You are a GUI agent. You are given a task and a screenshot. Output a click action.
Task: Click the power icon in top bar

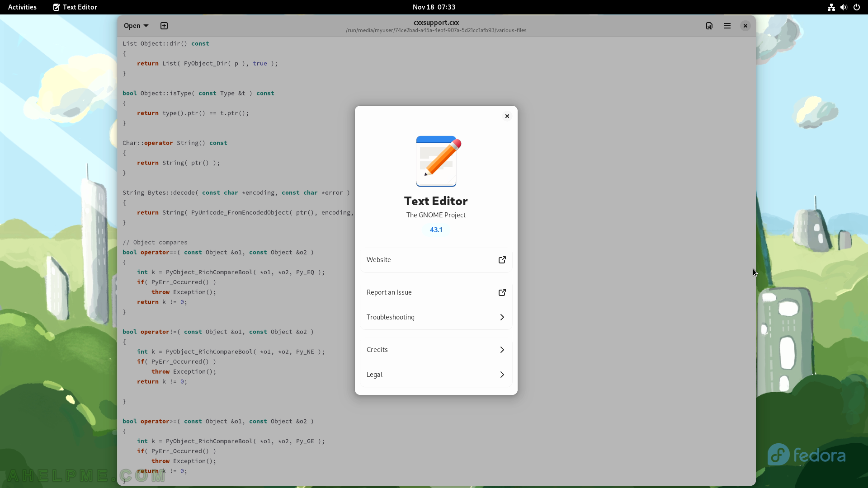pos(857,7)
